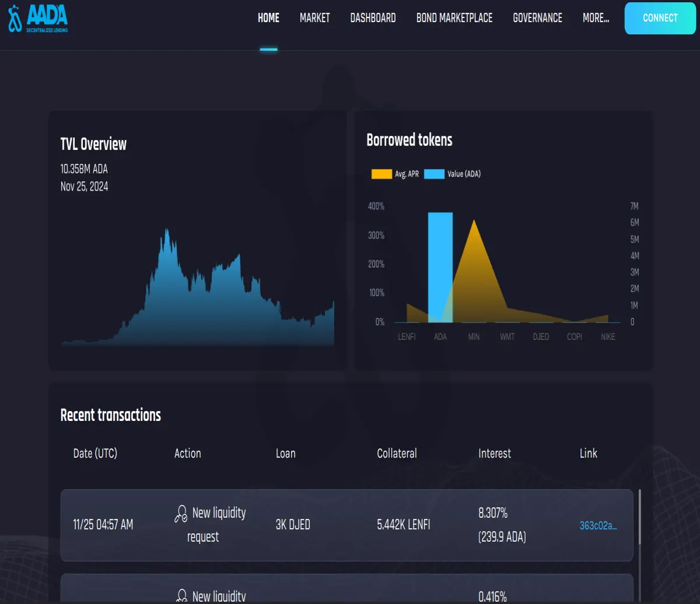Click the Borrowed tokens heading

pos(409,140)
